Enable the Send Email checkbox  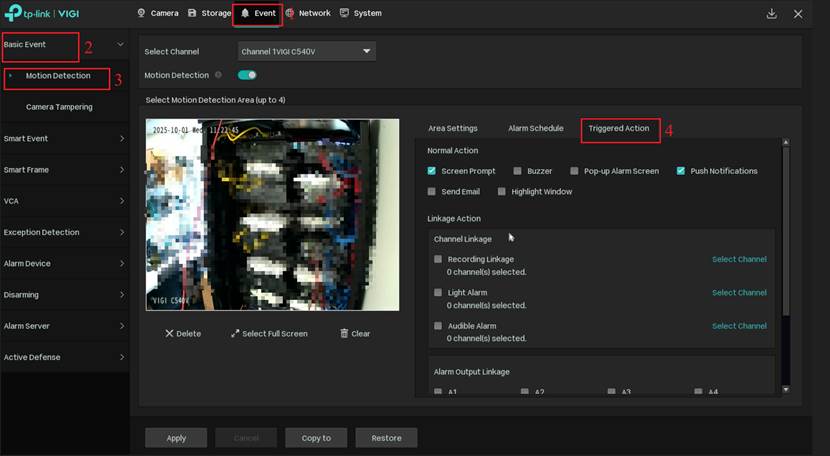click(x=432, y=191)
